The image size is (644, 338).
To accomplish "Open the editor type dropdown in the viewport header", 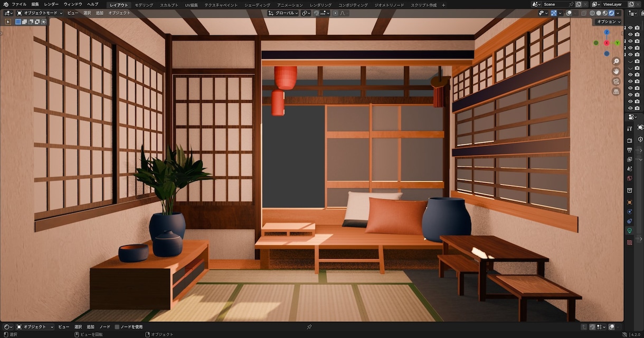I will coord(7,13).
